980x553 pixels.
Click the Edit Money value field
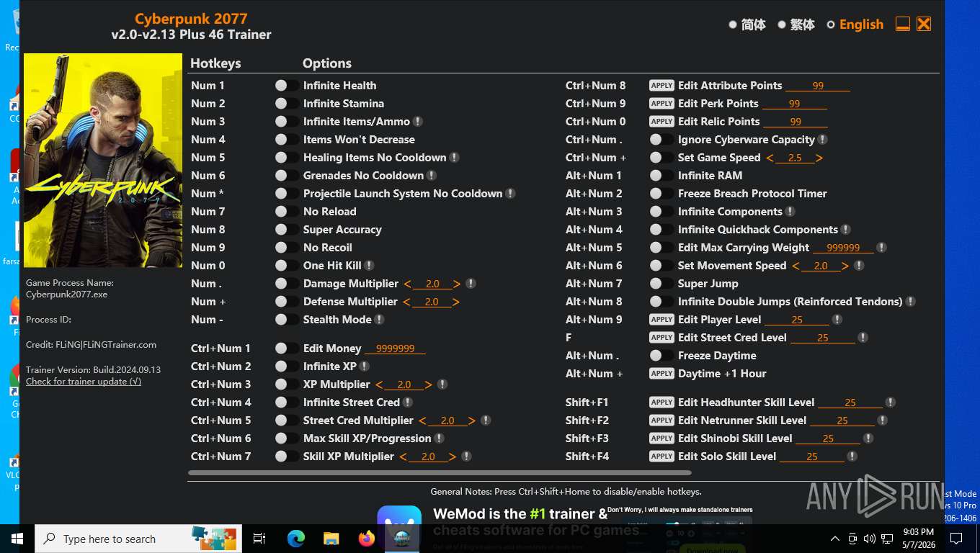(x=395, y=349)
